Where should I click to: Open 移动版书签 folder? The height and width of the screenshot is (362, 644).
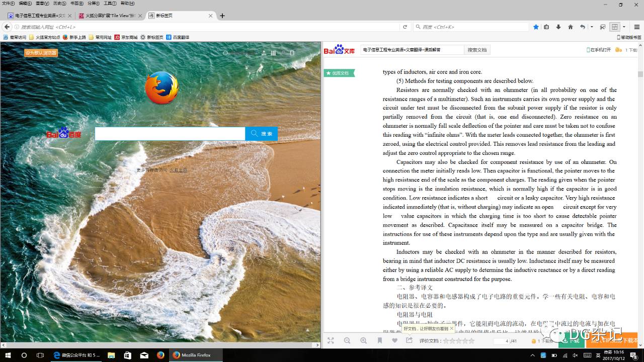(x=629, y=37)
